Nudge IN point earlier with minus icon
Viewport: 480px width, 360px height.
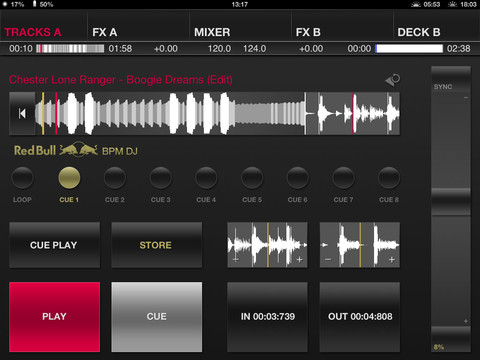coord(236,259)
